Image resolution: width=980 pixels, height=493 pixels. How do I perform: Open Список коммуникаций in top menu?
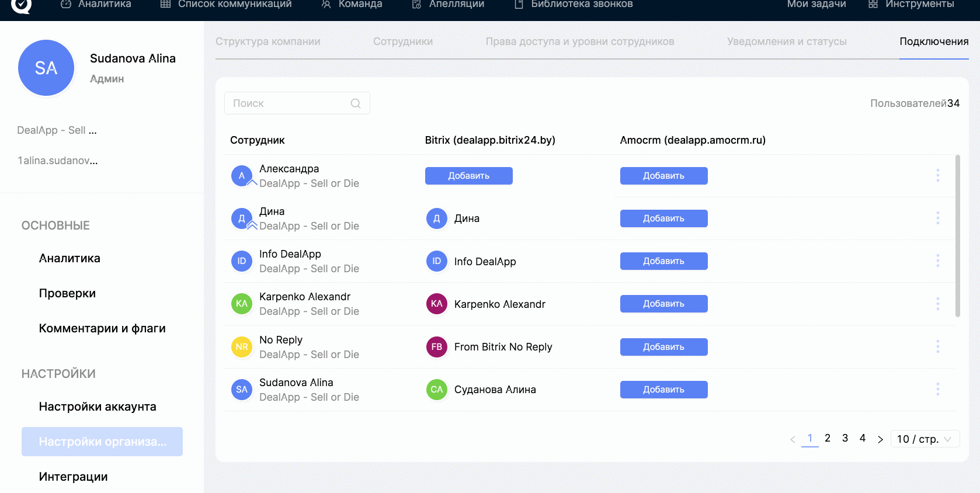(x=234, y=5)
